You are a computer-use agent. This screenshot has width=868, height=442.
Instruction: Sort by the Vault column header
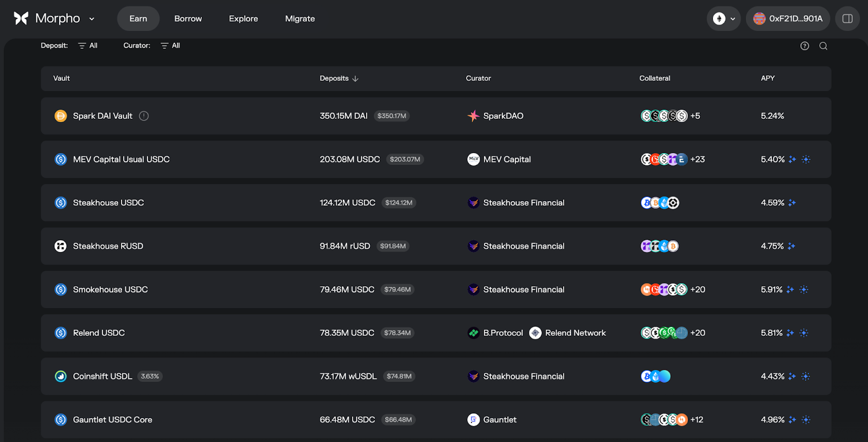61,78
